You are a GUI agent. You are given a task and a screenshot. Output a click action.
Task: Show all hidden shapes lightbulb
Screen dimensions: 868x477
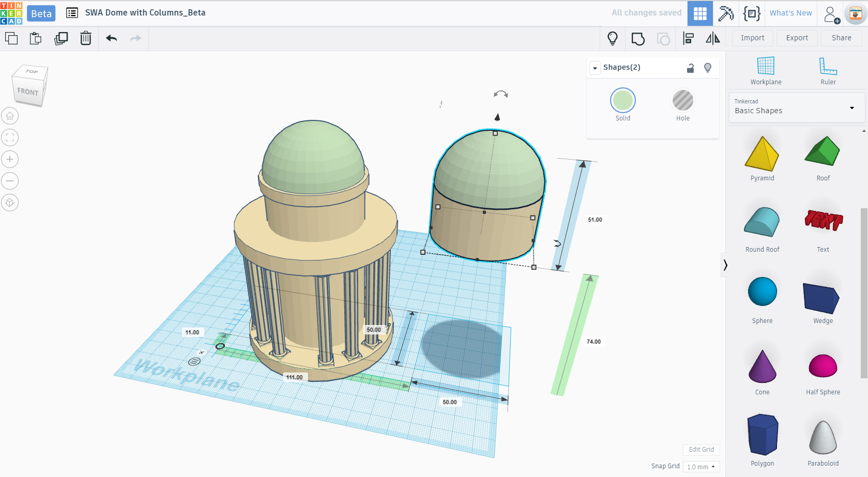pyautogui.click(x=613, y=38)
